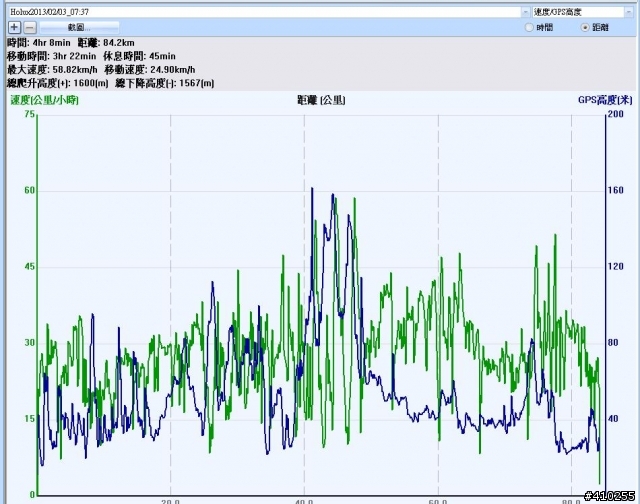
Task: Click the 75 speed axis value
Action: point(29,114)
